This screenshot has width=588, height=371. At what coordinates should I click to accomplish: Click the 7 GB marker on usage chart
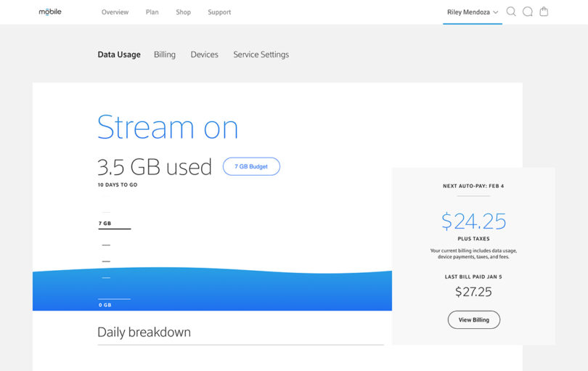105,223
